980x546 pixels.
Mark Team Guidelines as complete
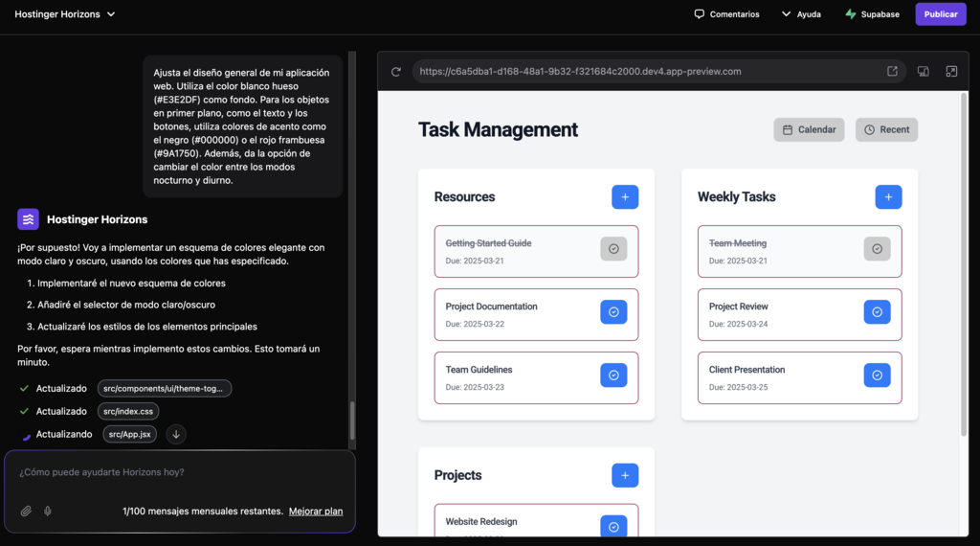click(x=613, y=375)
